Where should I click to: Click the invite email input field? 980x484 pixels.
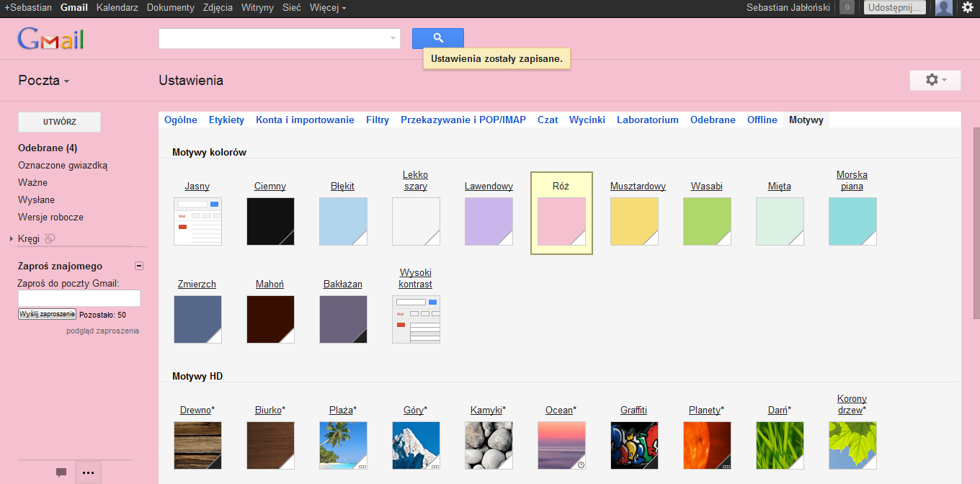[x=79, y=298]
